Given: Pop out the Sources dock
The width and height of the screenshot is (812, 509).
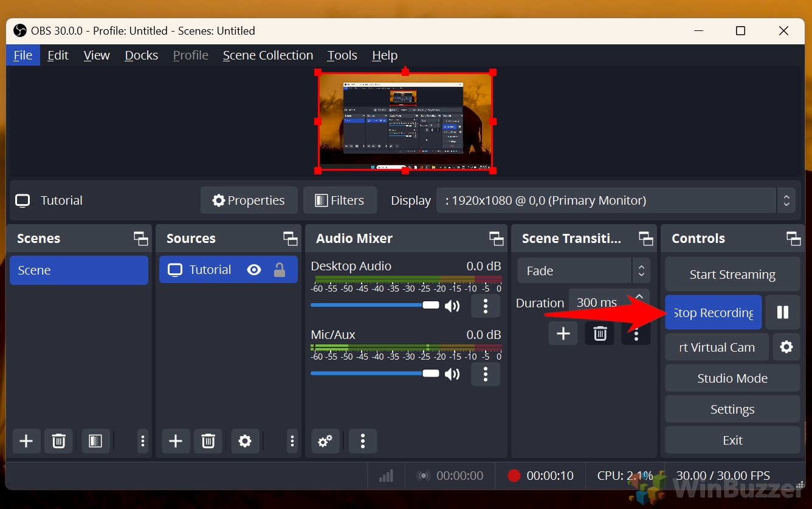Looking at the screenshot, I should [291, 239].
